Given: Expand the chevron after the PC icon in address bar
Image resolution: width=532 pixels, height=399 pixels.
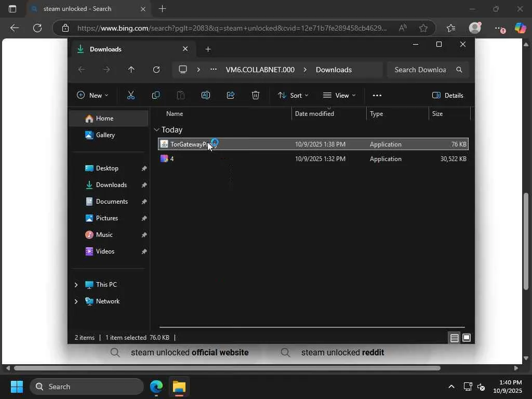Looking at the screenshot, I should [198, 70].
